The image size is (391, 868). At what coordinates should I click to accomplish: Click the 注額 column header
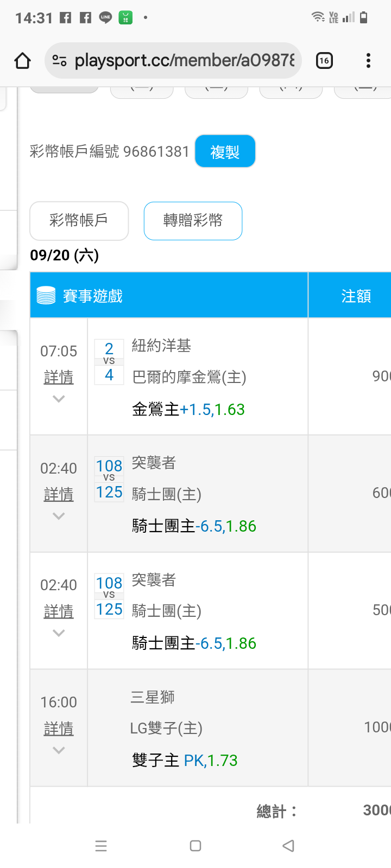tap(356, 296)
